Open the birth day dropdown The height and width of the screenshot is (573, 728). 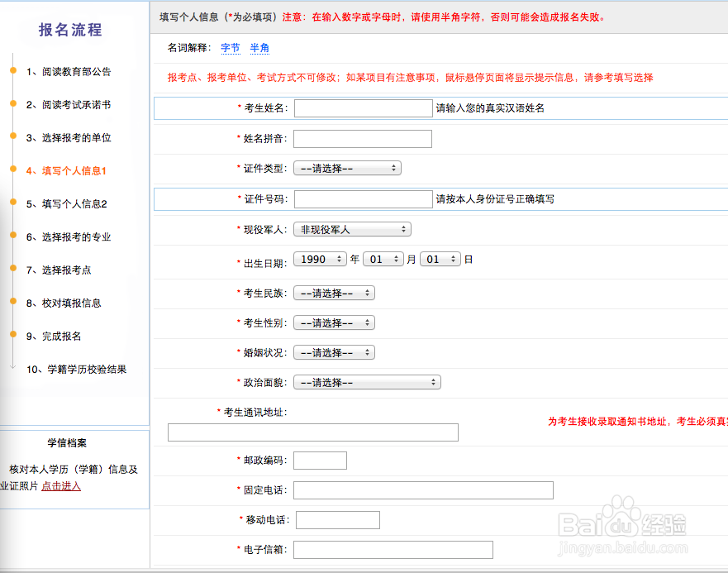(x=440, y=259)
